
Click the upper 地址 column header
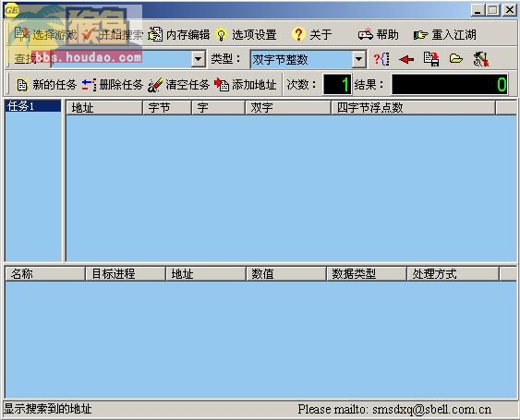point(104,108)
